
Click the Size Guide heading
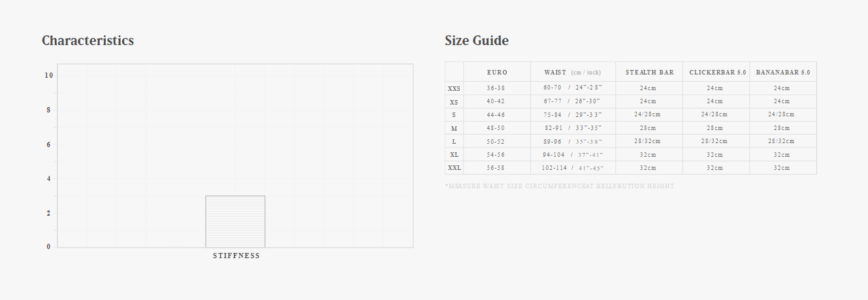coord(476,41)
